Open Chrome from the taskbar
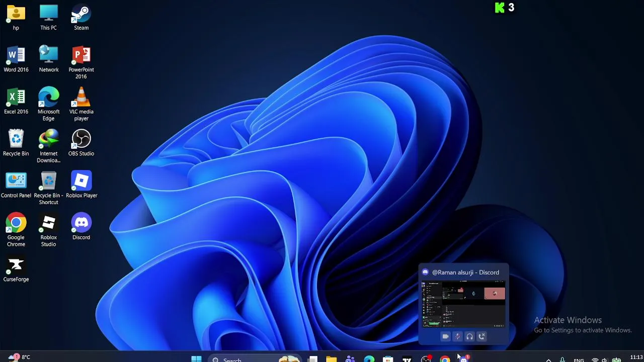Viewport: 644px width, 362px height. coord(445,359)
